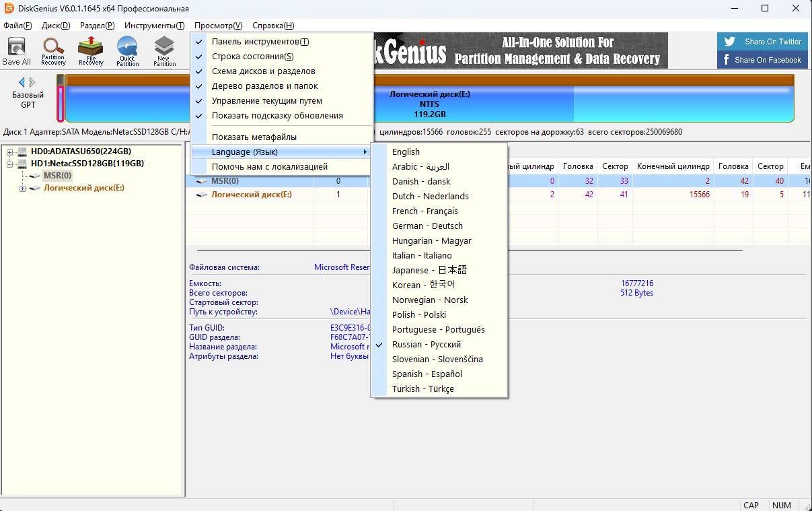812x511 pixels.
Task: Click the 512 Bytes value
Action: [637, 294]
